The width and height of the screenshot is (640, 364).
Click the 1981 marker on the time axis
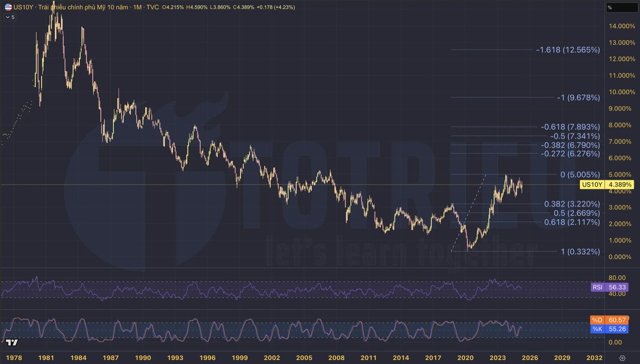pos(46,358)
